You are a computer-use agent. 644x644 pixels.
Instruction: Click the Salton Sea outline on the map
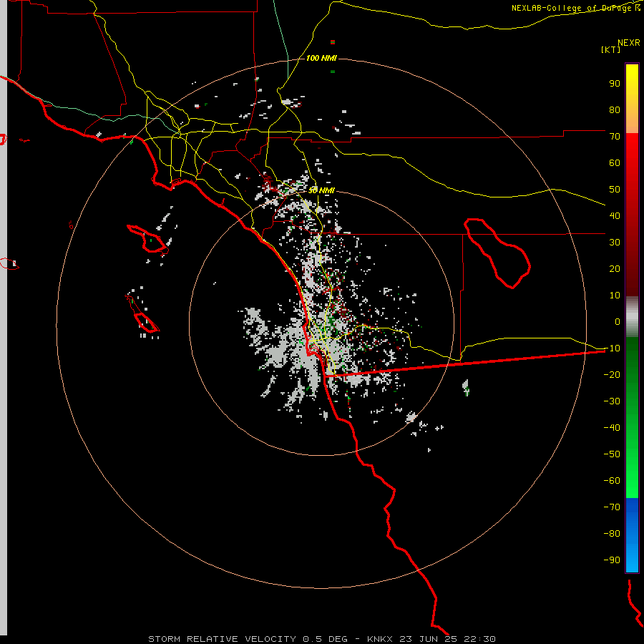click(497, 253)
